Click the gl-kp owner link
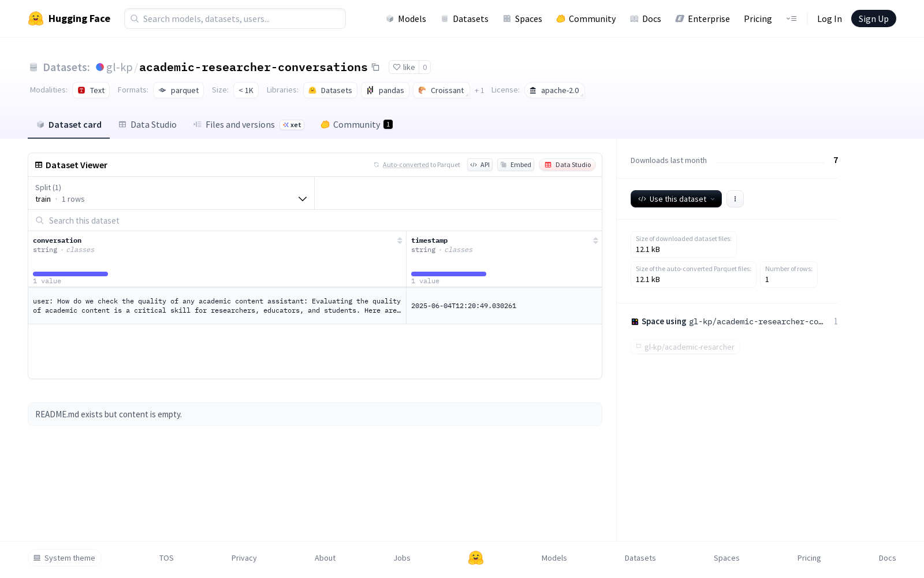Image resolution: width=924 pixels, height=578 pixels. point(120,67)
